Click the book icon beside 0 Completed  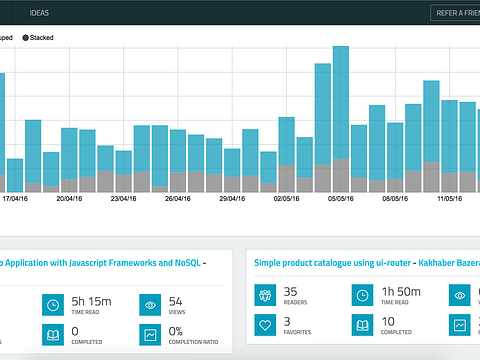(53, 335)
